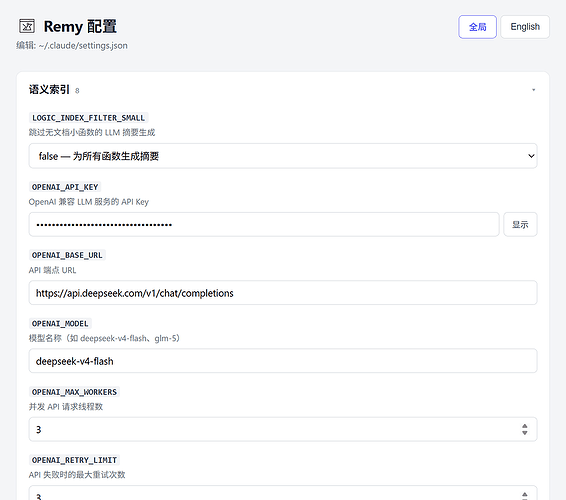
Task: Click the Remy 配置 page title
Action: coord(80,27)
